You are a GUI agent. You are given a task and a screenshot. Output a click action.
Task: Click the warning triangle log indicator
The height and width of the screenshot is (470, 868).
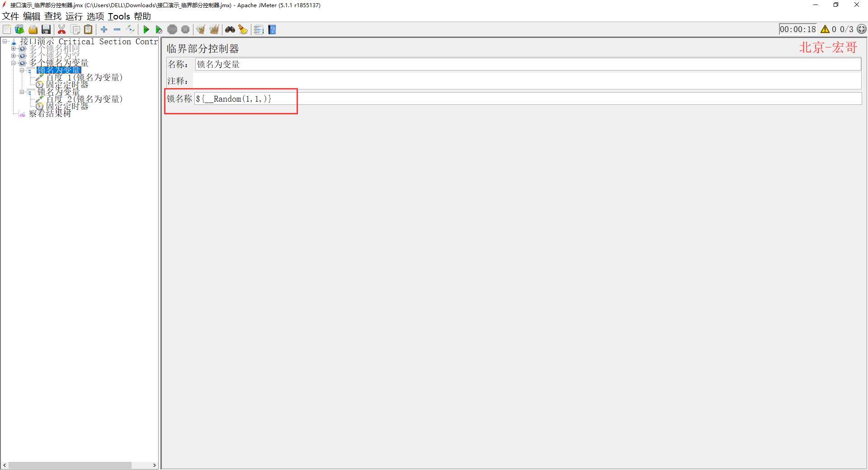(x=825, y=29)
